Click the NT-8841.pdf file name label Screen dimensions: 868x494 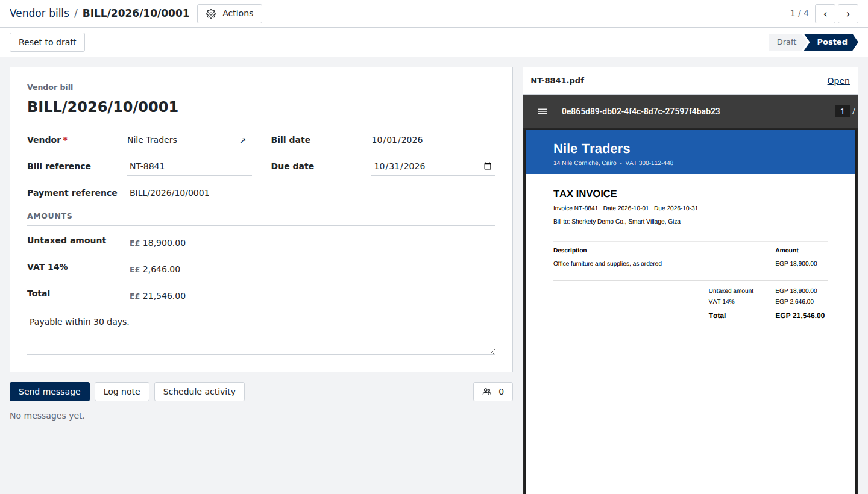558,81
